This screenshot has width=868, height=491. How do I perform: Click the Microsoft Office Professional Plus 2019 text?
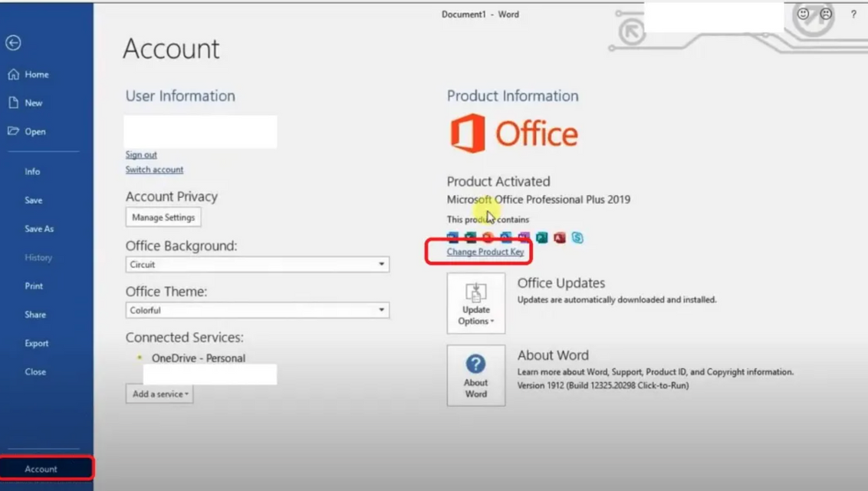pyautogui.click(x=538, y=199)
